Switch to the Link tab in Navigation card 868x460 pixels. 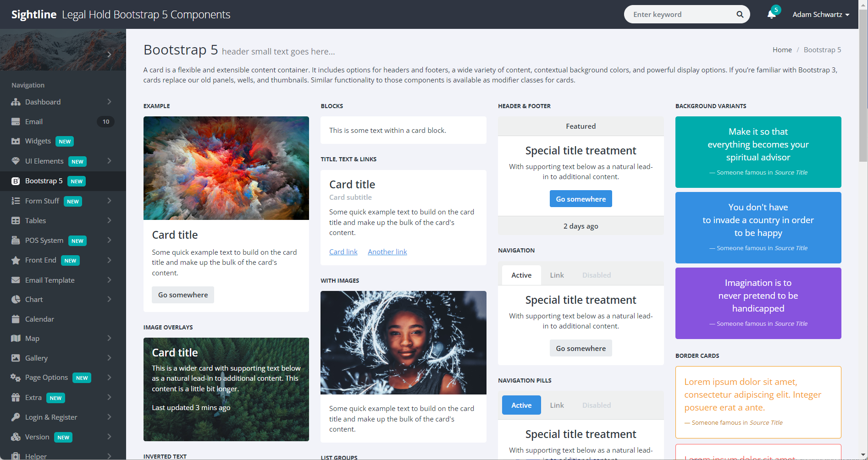[557, 275]
